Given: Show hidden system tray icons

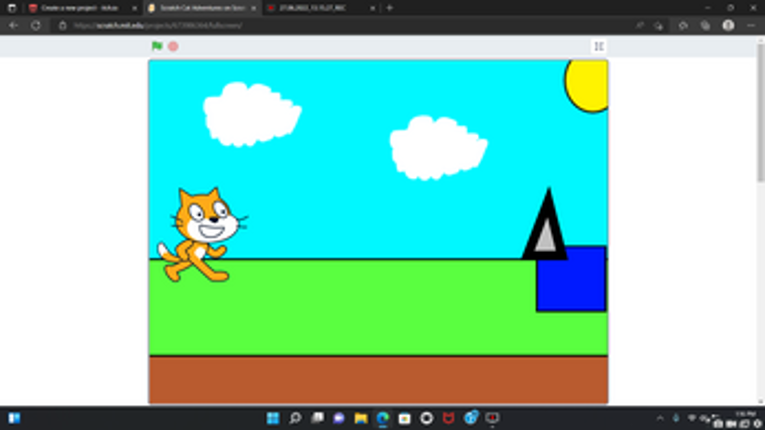Looking at the screenshot, I should coord(660,418).
